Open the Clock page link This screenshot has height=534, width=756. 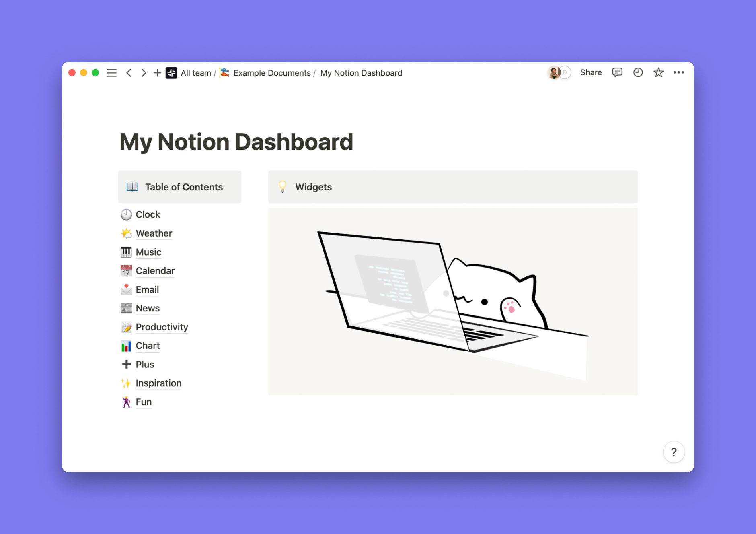pos(148,214)
